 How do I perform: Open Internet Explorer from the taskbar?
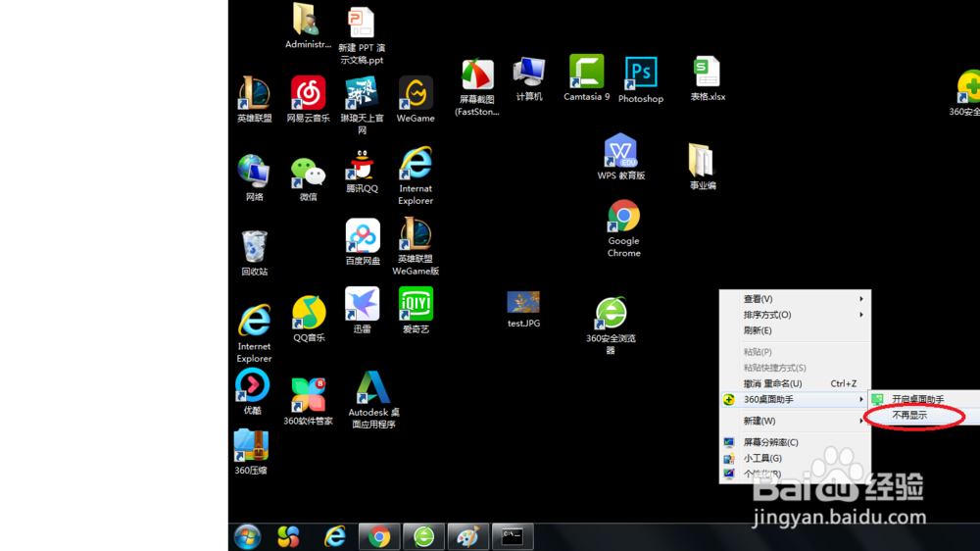point(334,536)
